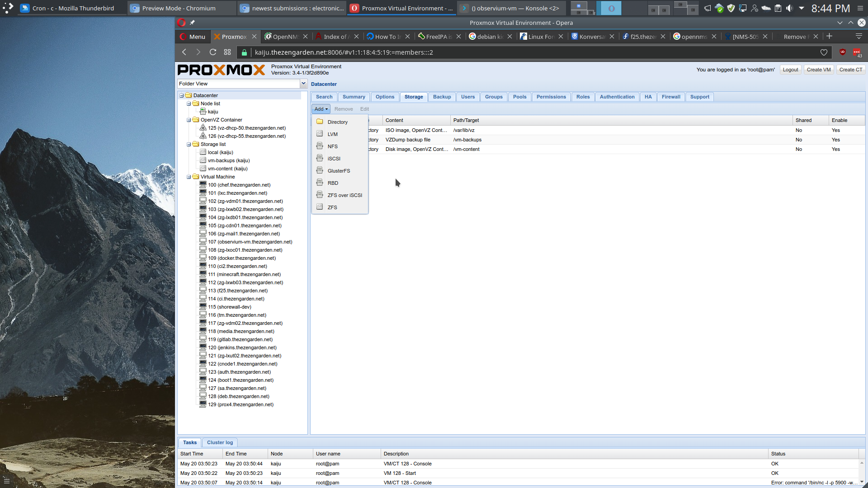
Task: Open the VM 128 - Start task entry
Action: (x=518, y=473)
